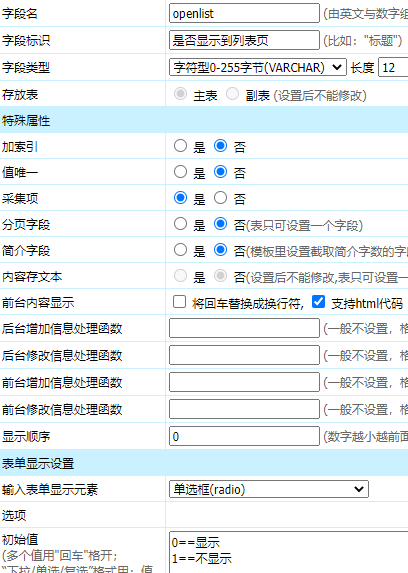Click the 初始值 label
Viewport: 408px width, 573px height.
[20, 539]
